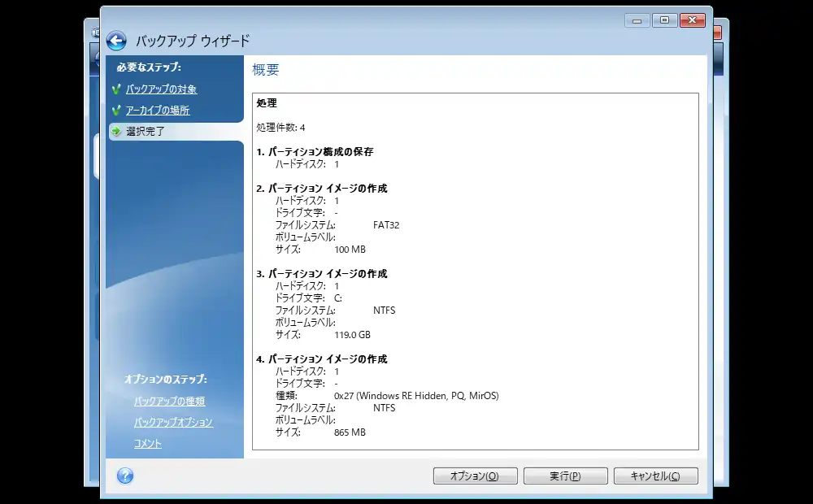Maximize the backup wizard window

[663, 20]
